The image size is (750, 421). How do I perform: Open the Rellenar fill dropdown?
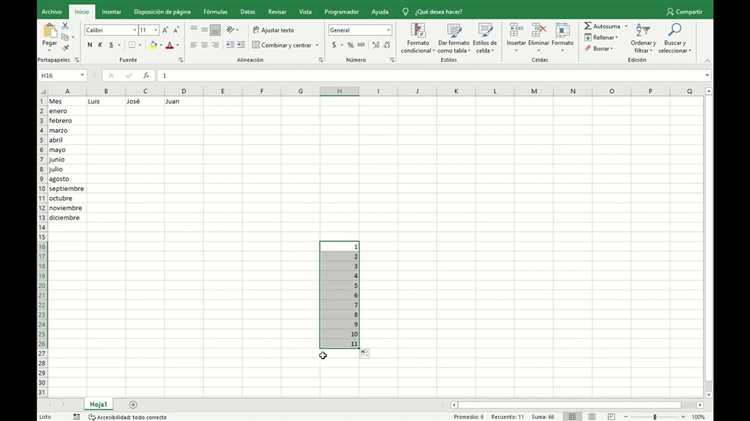click(601, 37)
